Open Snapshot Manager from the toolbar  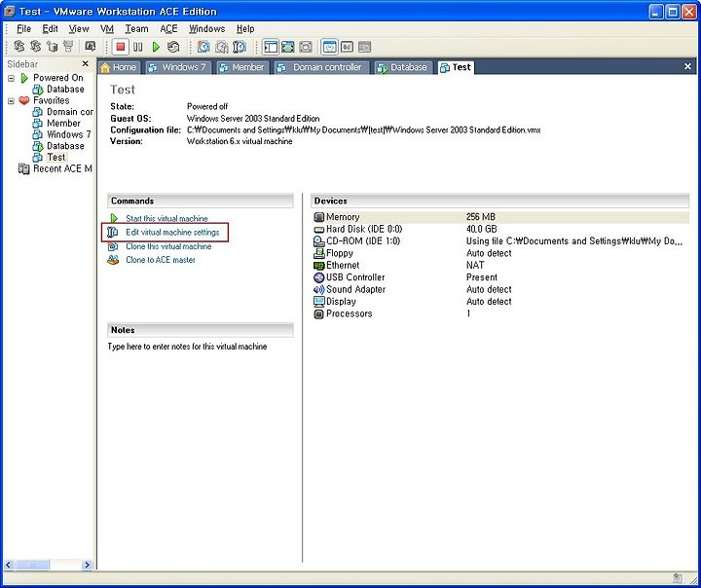pyautogui.click(x=240, y=47)
